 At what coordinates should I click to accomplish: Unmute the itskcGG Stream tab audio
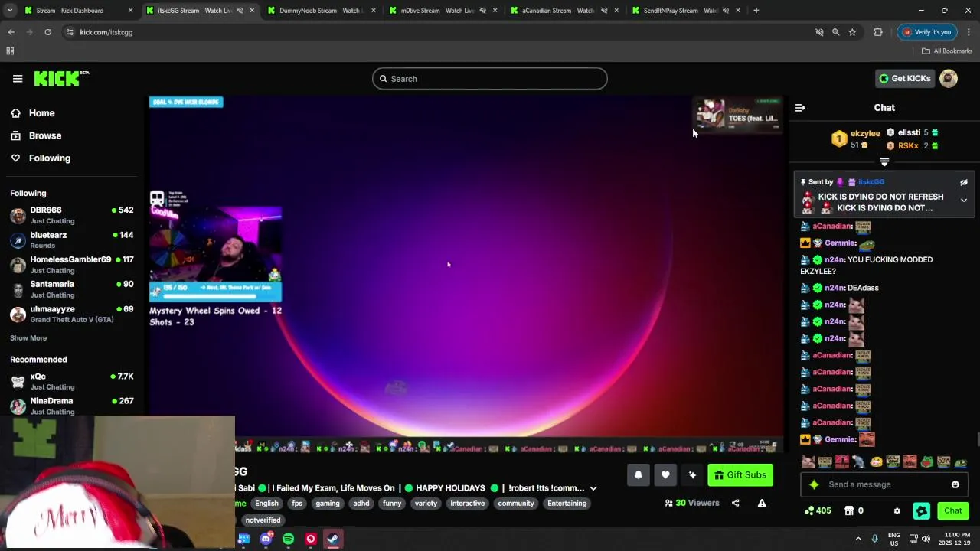point(240,11)
